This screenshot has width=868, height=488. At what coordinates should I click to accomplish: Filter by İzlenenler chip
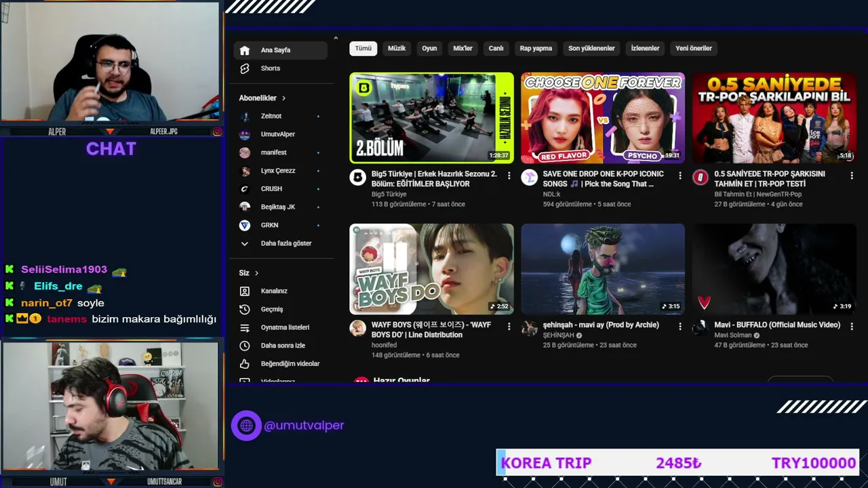pos(645,48)
